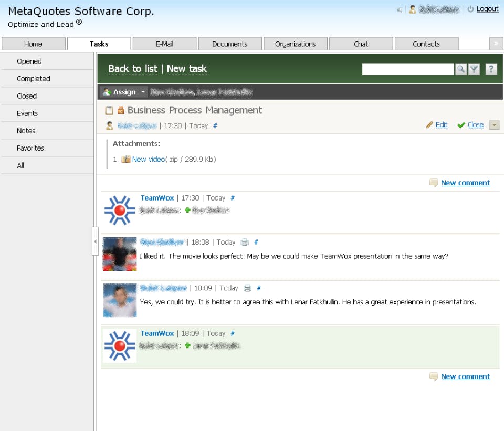Click the green plus icon in 17:30 entry
Screen dimensions: 504x431
188,210
